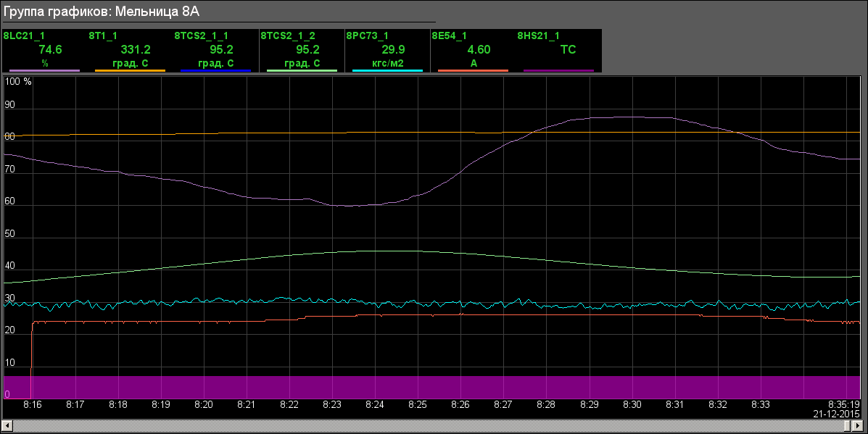Image resolution: width=868 pixels, height=434 pixels.
Task: Click the light green swatch under 8TCS2_1_2
Action: (x=302, y=70)
